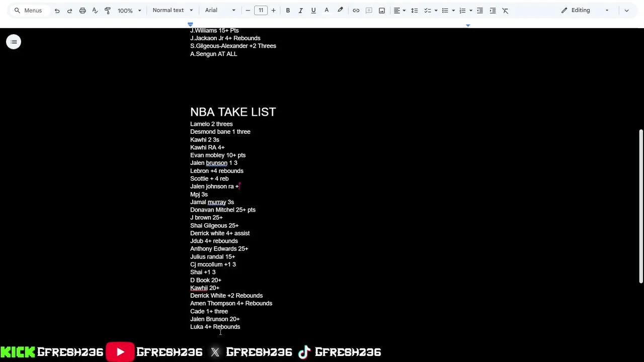Insert a link using the chain icon

356,10
